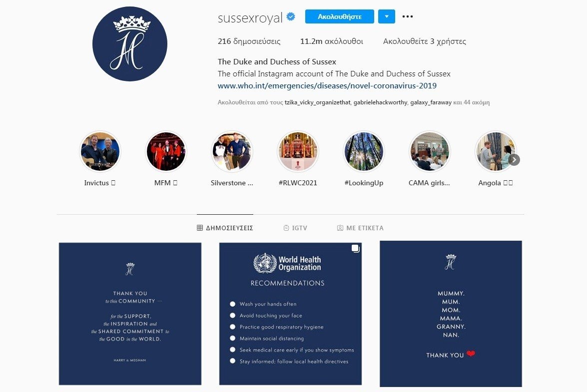Open the MFM story highlight
The height and width of the screenshot is (392, 587).
point(166,151)
